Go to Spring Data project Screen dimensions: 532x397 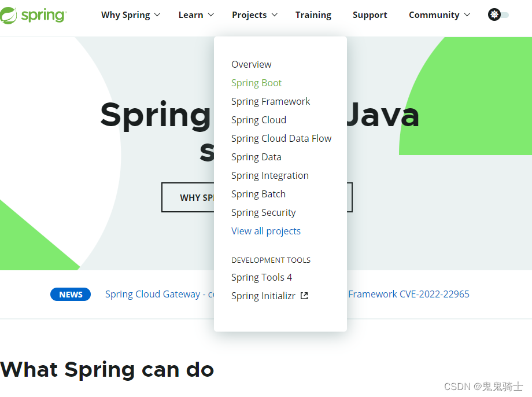[x=257, y=157]
